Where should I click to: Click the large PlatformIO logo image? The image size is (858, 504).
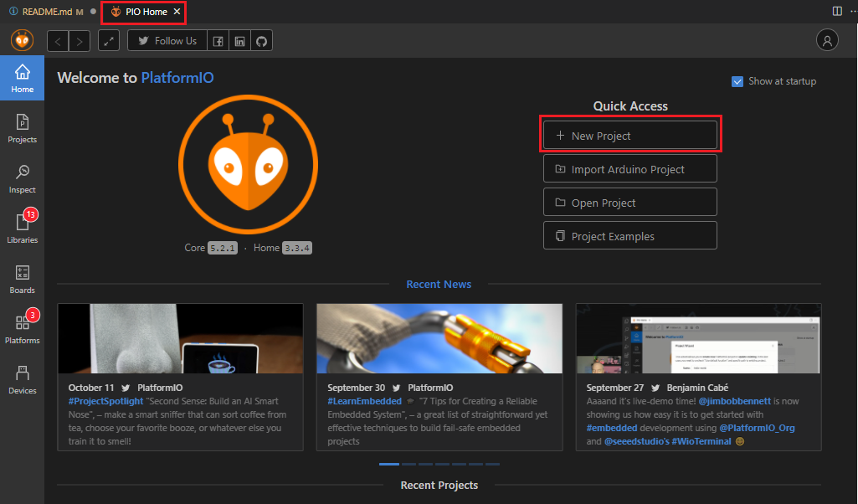pos(249,165)
